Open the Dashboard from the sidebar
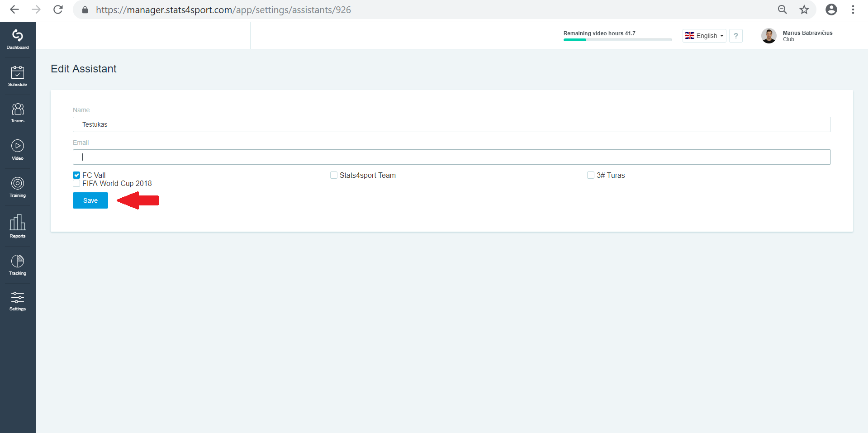This screenshot has width=868, height=433. pyautogui.click(x=18, y=39)
